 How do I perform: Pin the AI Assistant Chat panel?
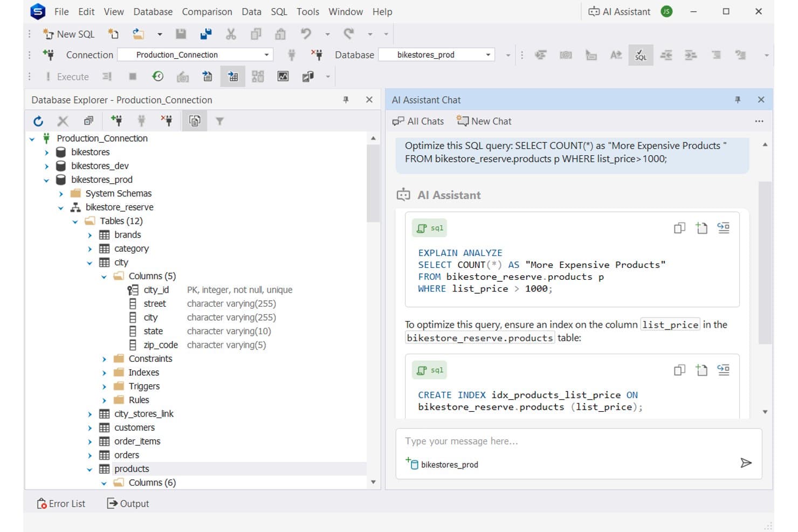(737, 100)
